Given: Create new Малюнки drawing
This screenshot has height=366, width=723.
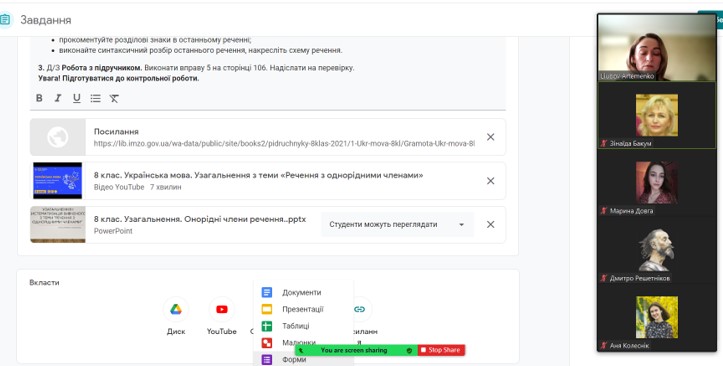Looking at the screenshot, I should [x=303, y=342].
